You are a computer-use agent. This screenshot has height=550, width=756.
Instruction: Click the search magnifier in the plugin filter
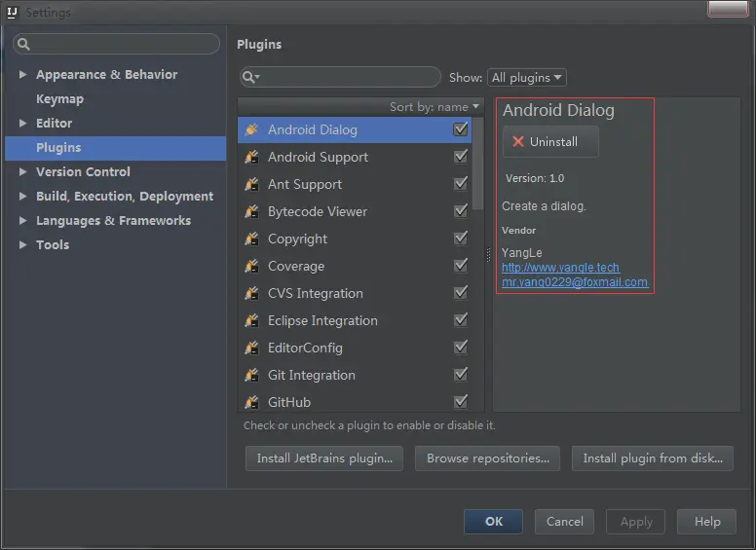point(250,78)
